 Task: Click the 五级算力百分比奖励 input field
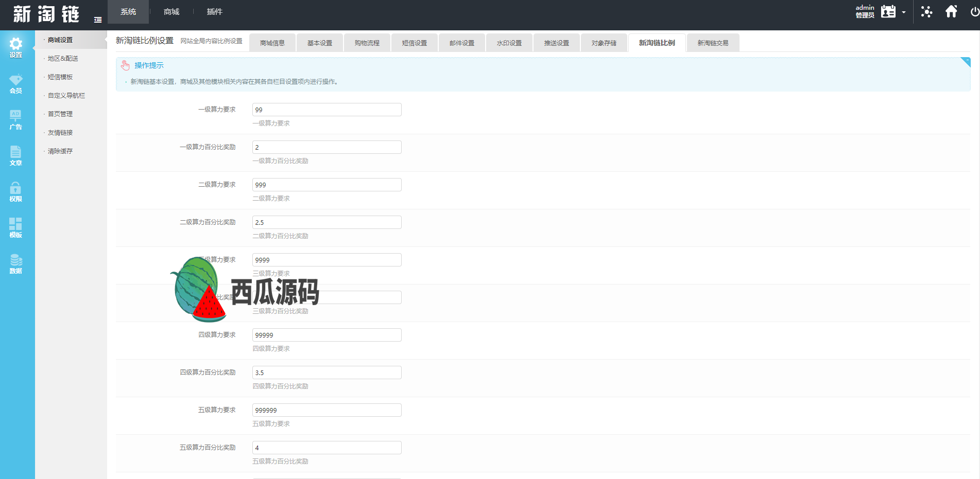(327, 448)
